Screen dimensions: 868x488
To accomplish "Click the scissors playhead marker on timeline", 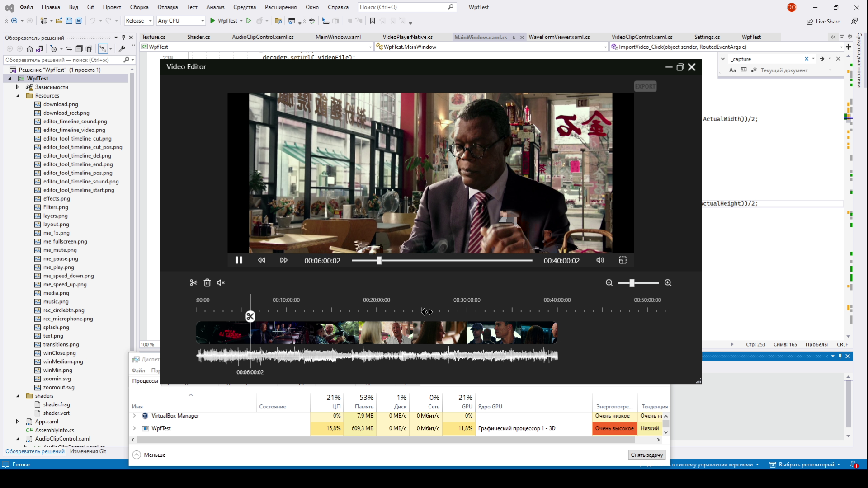I will (x=250, y=316).
